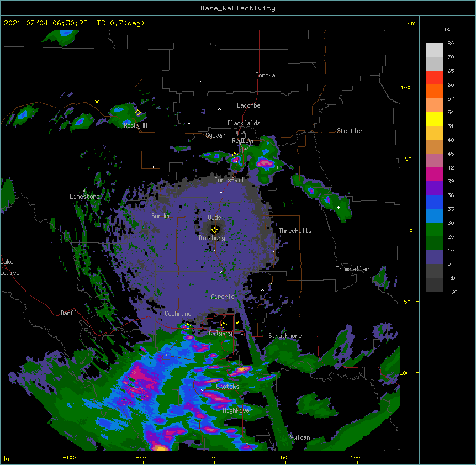Click the Calgary city label
This screenshot has height=465, width=476.
pyautogui.click(x=220, y=333)
